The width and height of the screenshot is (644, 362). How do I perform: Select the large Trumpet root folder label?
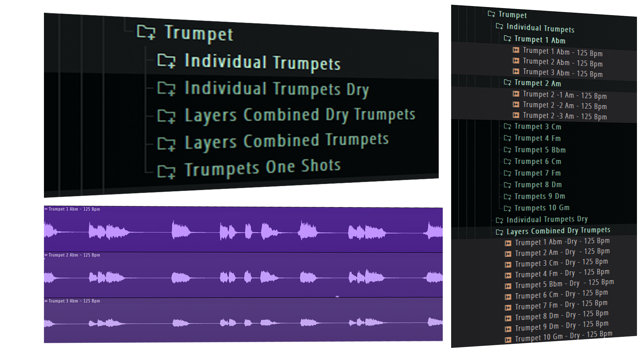[x=199, y=34]
